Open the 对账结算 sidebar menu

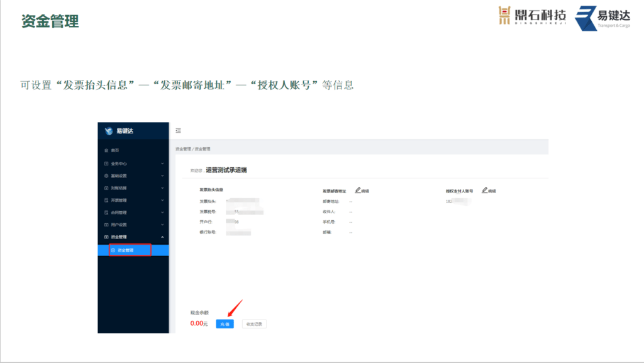pyautogui.click(x=133, y=188)
